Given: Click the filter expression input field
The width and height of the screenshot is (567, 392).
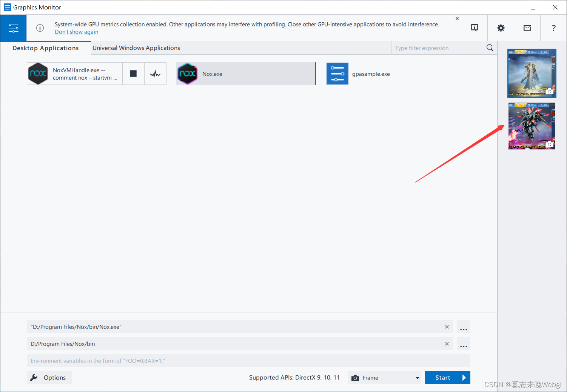Looking at the screenshot, I should 438,48.
